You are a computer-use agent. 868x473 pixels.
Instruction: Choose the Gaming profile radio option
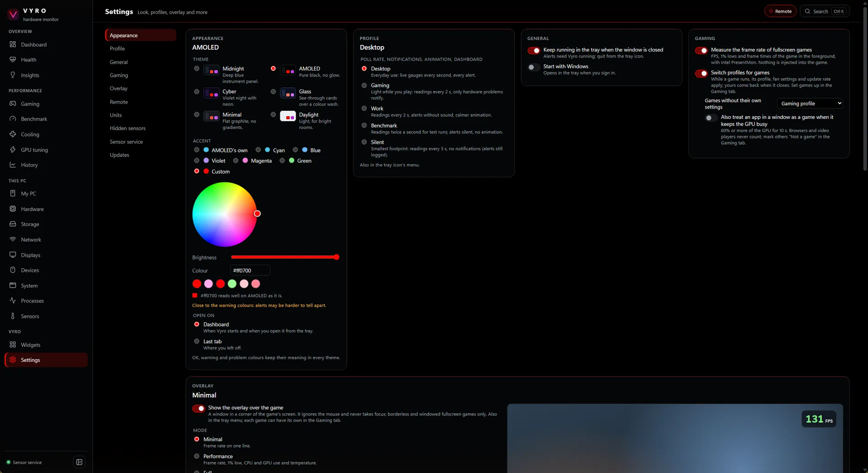(x=364, y=85)
